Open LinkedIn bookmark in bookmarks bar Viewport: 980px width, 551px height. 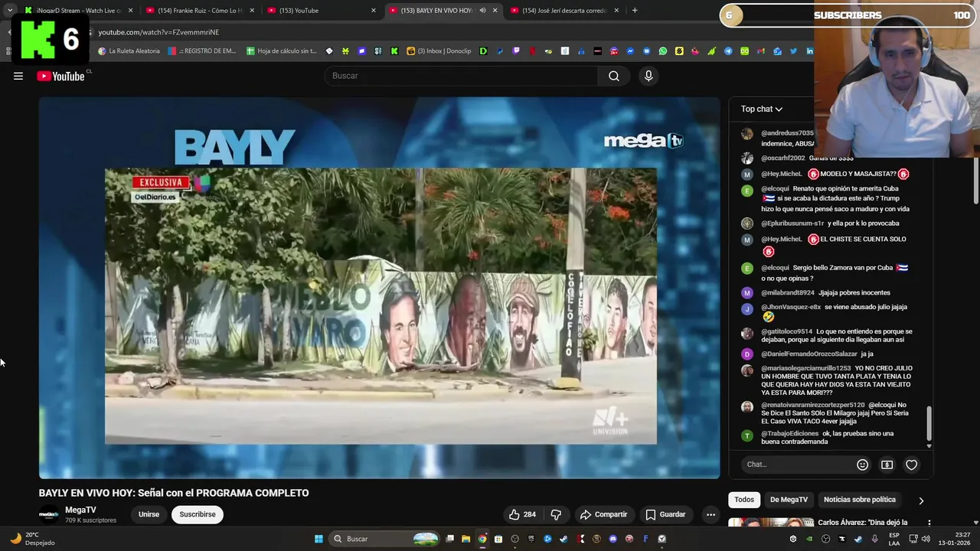coord(809,51)
